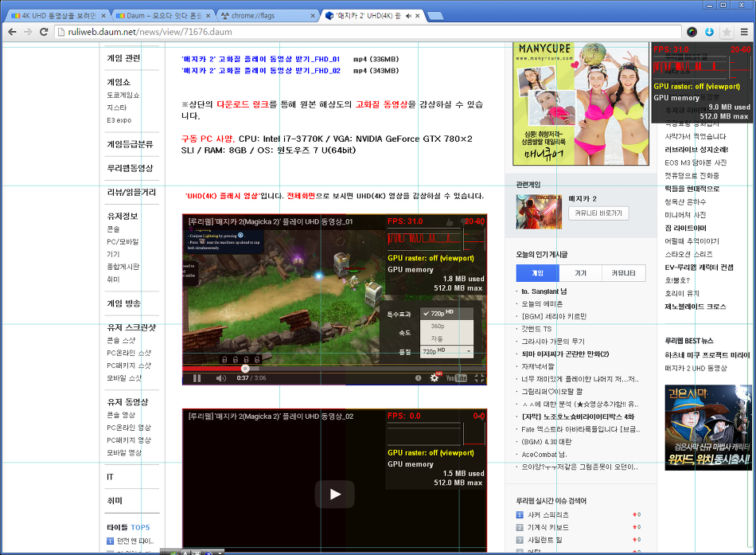Download the '받기_FHD_02' video link
Viewport: 756px width, 555px height.
(x=261, y=70)
